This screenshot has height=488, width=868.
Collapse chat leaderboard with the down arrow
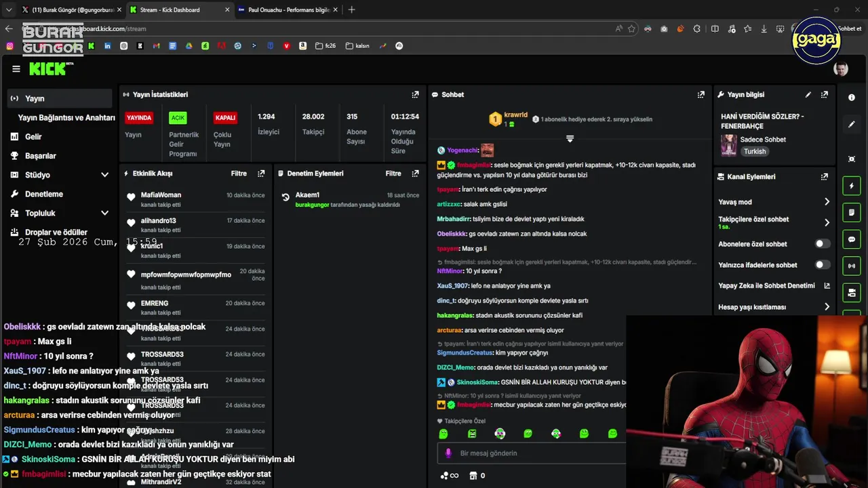coord(570,139)
